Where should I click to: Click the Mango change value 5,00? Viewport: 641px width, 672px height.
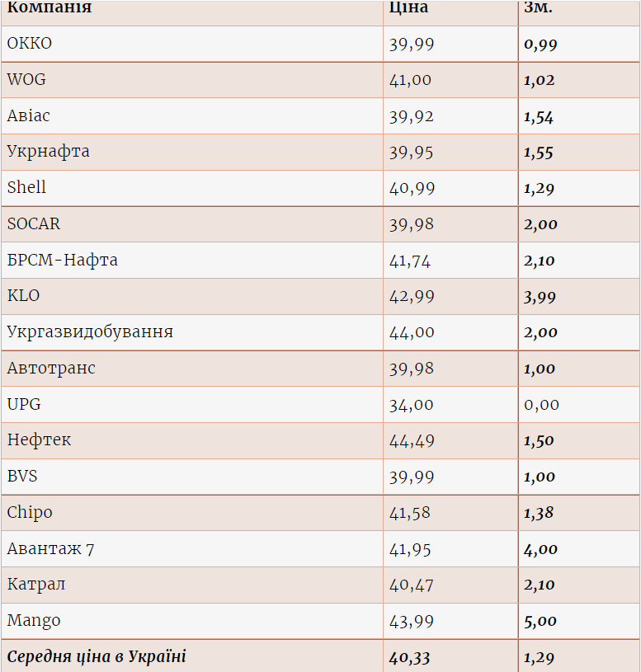point(540,621)
